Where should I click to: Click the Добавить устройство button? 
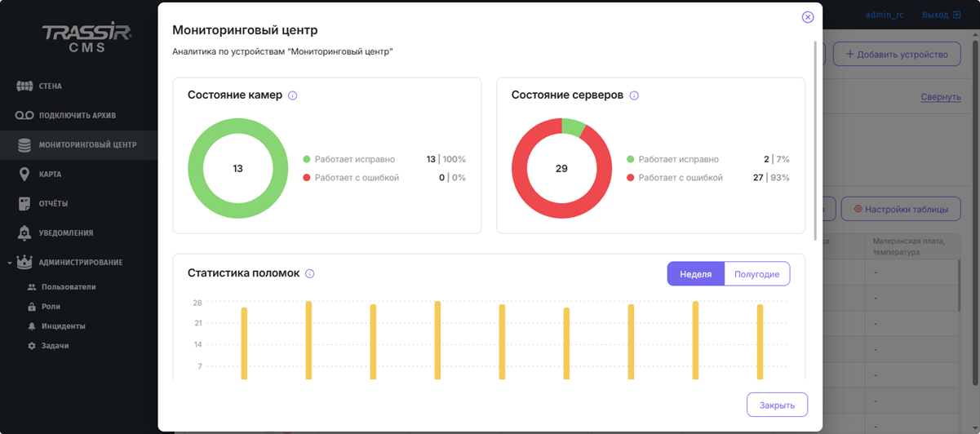pyautogui.click(x=896, y=55)
